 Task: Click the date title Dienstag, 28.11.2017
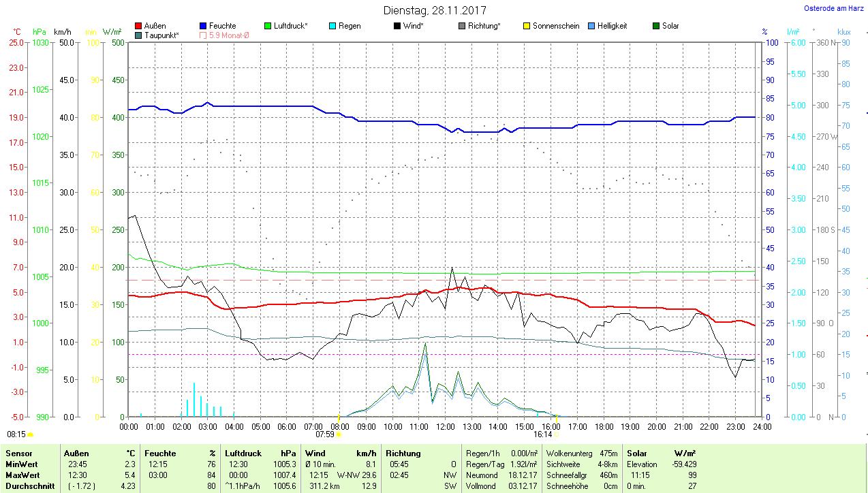pyautogui.click(x=435, y=10)
